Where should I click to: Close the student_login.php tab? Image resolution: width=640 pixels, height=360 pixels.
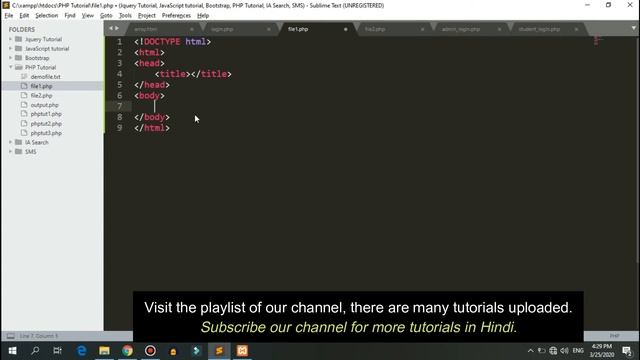pyautogui.click(x=576, y=29)
